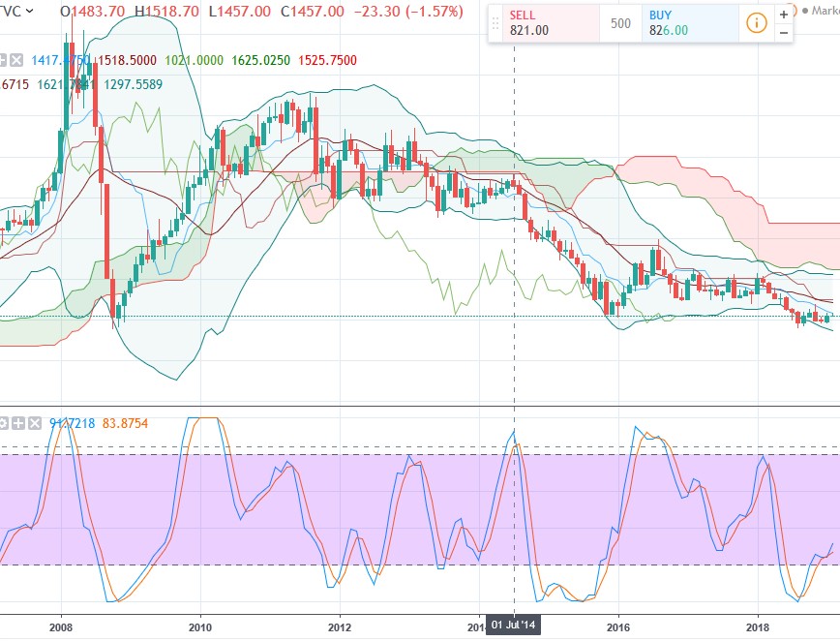Image resolution: width=840 pixels, height=641 pixels.
Task: Click the plus icon on the Stochastic indicator
Action: coord(18,423)
